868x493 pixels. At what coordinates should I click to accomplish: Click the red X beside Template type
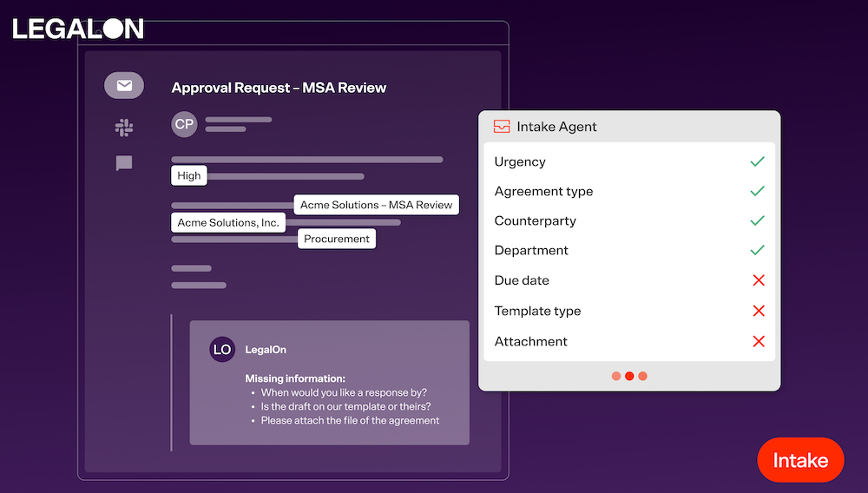click(x=758, y=311)
